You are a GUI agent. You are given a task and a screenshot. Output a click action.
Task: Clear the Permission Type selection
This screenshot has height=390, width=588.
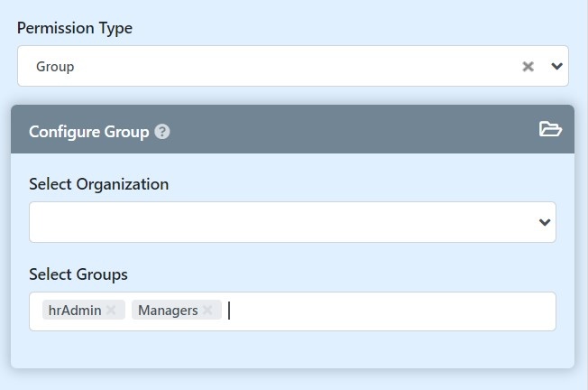point(528,67)
